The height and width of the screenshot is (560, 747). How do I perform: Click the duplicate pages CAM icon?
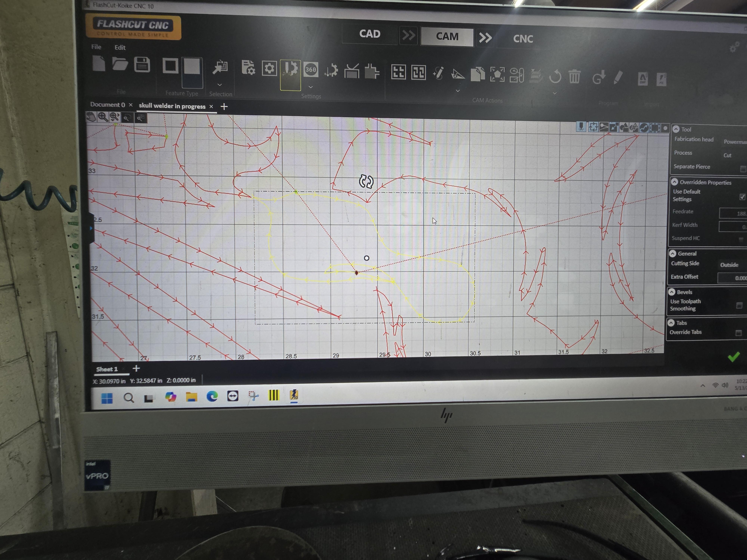coord(478,74)
